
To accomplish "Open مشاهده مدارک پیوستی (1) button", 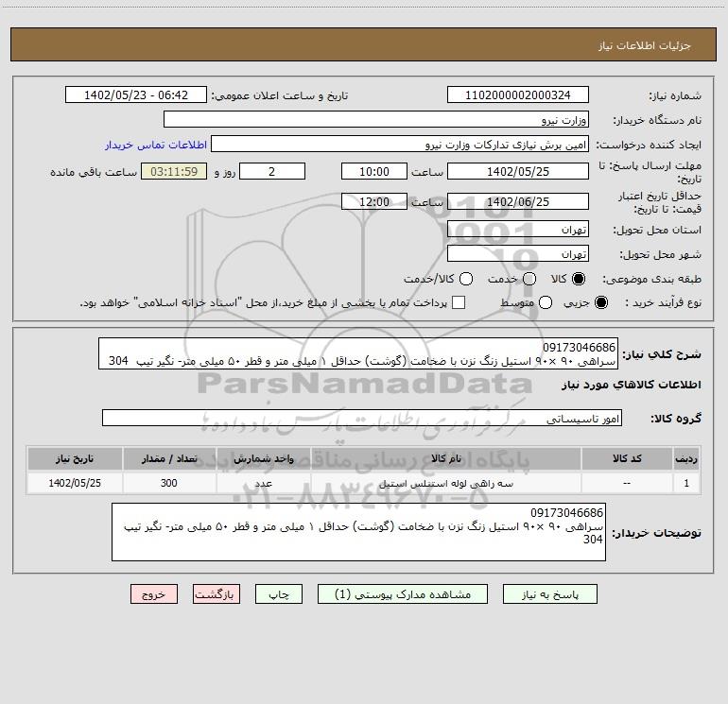I will coord(403,594).
